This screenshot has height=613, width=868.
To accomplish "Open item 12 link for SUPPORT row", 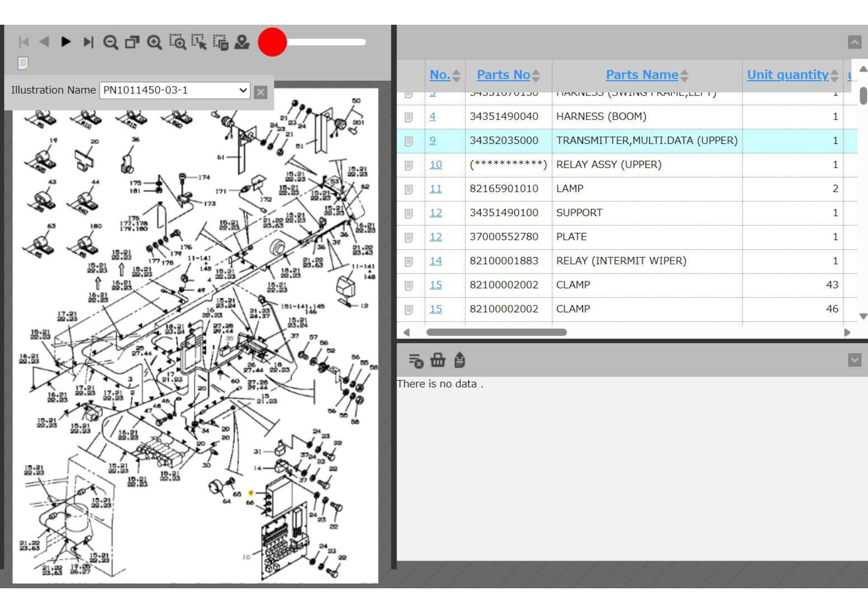I will [x=436, y=213].
